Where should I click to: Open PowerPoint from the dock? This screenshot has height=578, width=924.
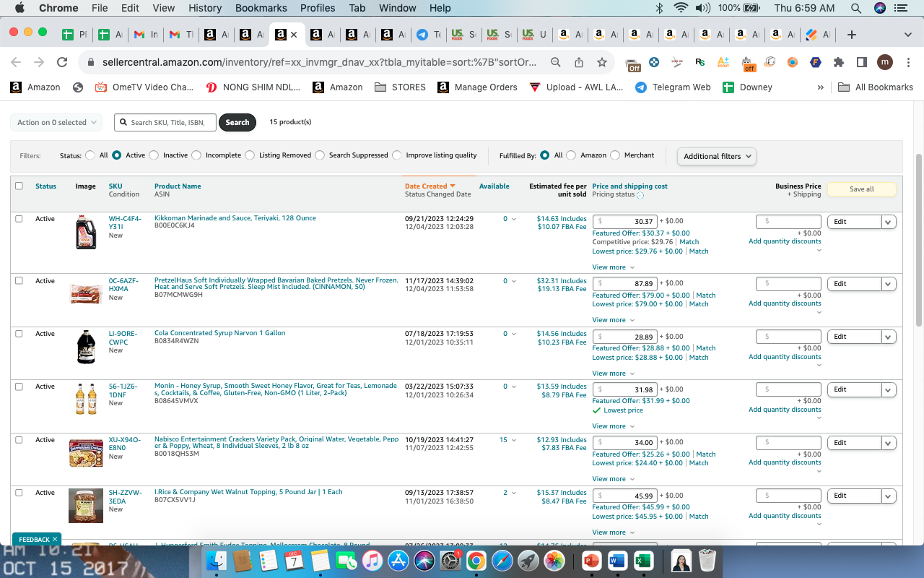coord(591,560)
